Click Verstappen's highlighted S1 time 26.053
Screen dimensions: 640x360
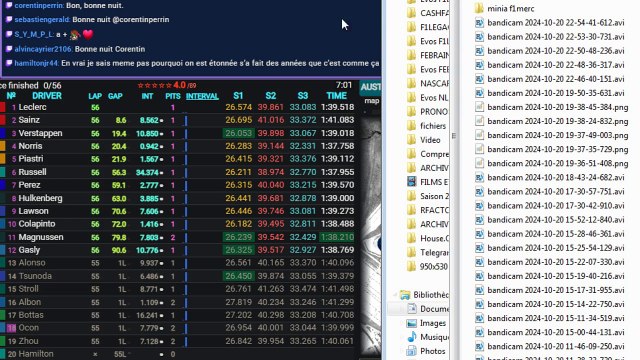(x=238, y=133)
